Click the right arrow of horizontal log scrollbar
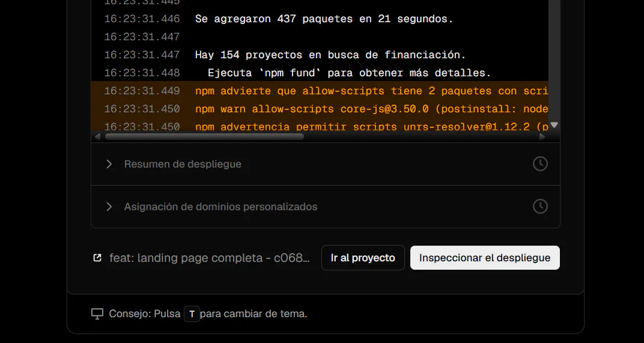 [x=542, y=137]
